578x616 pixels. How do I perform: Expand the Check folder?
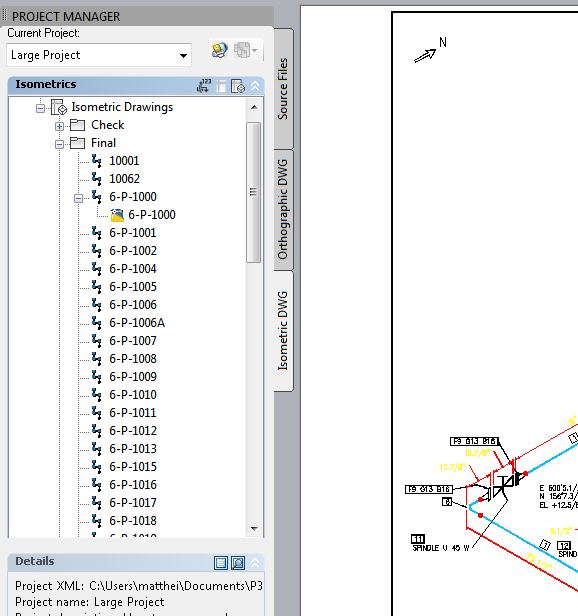(x=59, y=126)
